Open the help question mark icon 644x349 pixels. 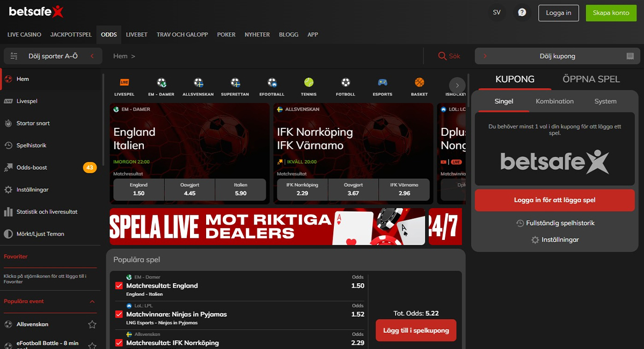coord(522,12)
